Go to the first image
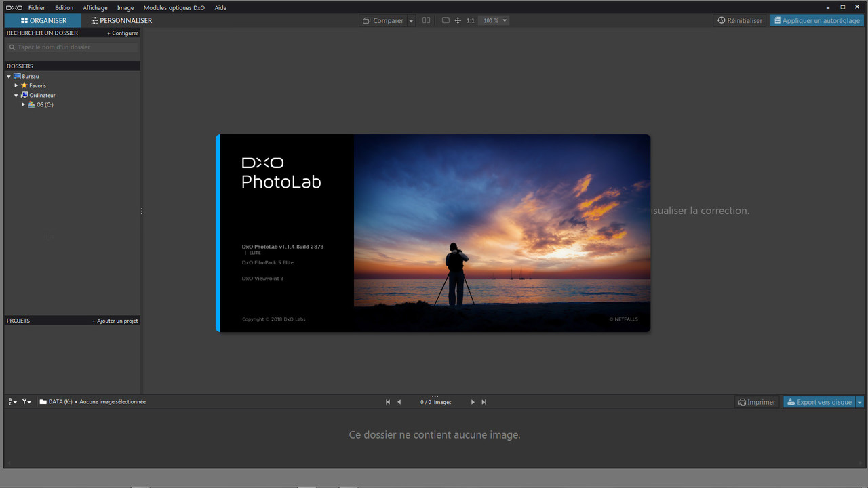Viewport: 868px width, 488px height. [x=388, y=402]
